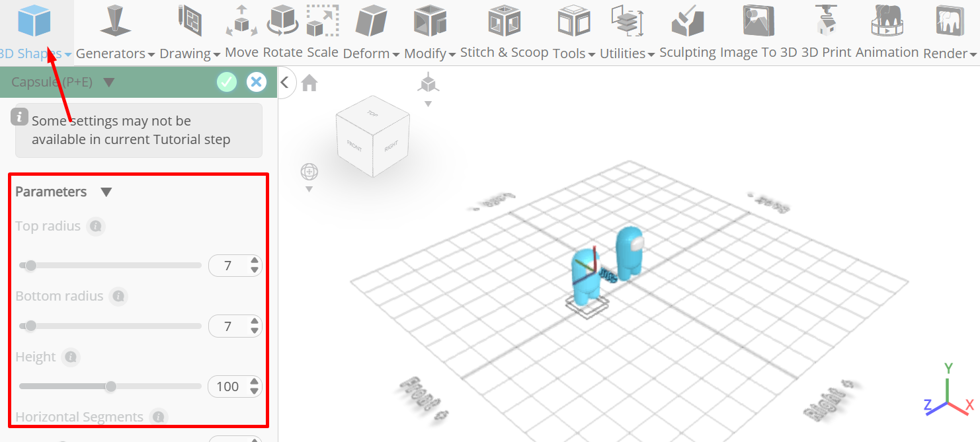Open the Animation elephant icon
Viewport: 980px width, 442px height.
pyautogui.click(x=887, y=20)
